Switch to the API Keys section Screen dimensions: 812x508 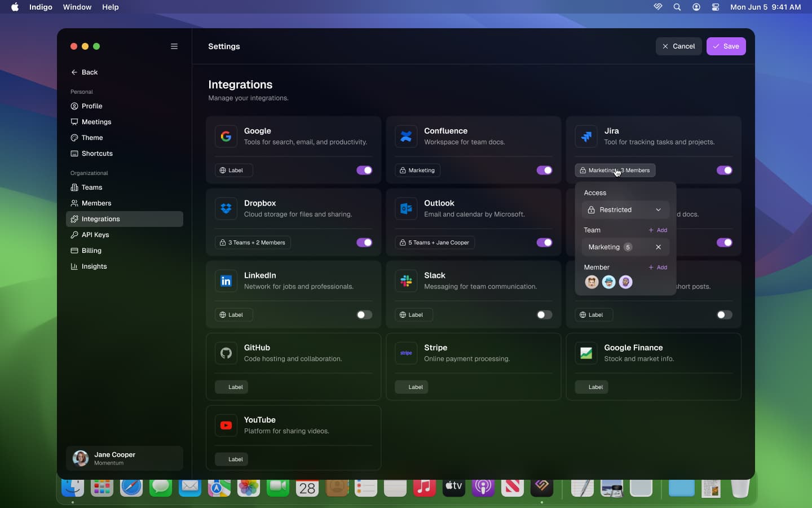94,235
